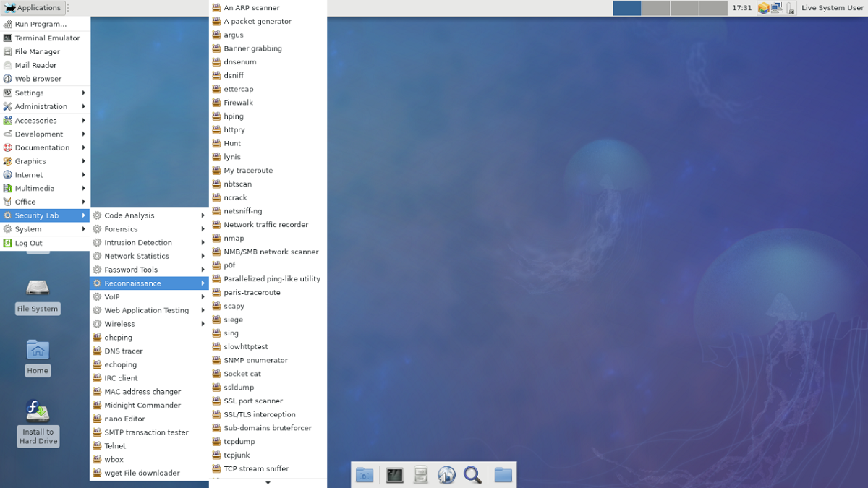Click the rightmost folder icon in dock
Image resolution: width=868 pixels, height=488 pixels.
[503, 475]
